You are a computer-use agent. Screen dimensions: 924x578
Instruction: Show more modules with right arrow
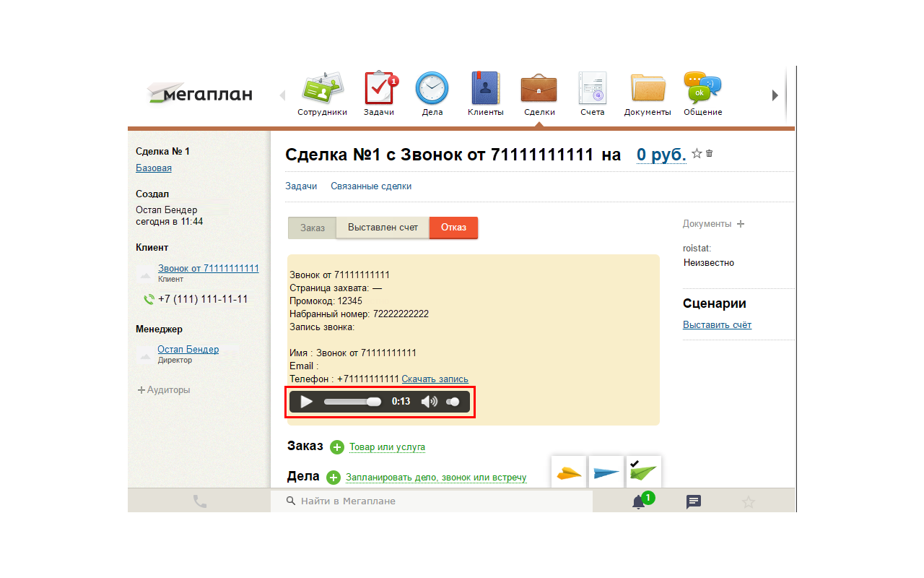pyautogui.click(x=775, y=95)
